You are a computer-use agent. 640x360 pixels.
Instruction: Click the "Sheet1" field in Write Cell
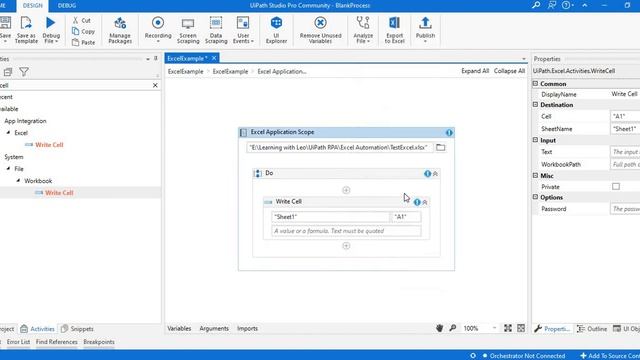click(331, 217)
